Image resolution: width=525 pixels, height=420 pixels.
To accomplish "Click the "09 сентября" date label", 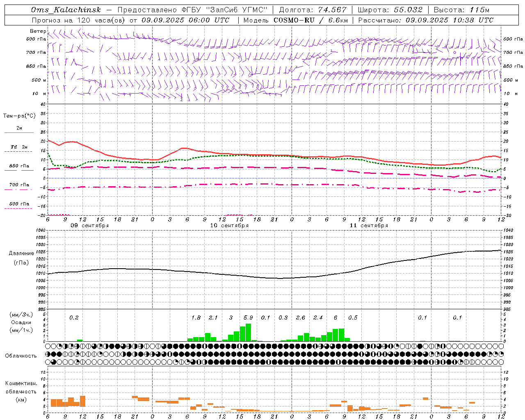I will point(90,226).
